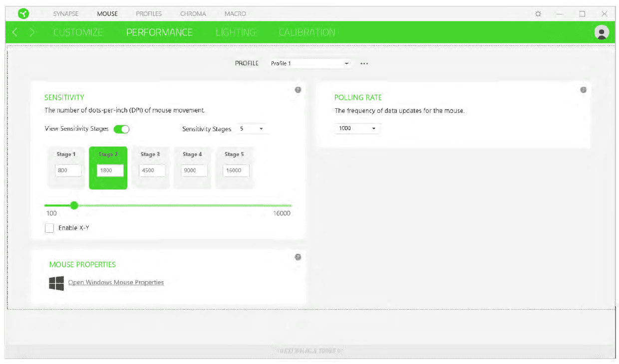Toggle View Sensitivity Stages switch
Viewport: 619px width, 364px height.
point(121,129)
